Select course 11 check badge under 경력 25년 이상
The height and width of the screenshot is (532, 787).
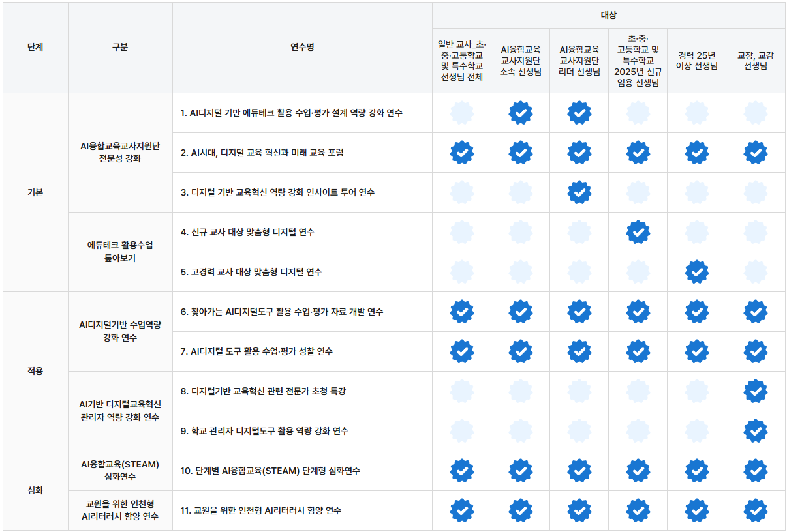click(696, 510)
